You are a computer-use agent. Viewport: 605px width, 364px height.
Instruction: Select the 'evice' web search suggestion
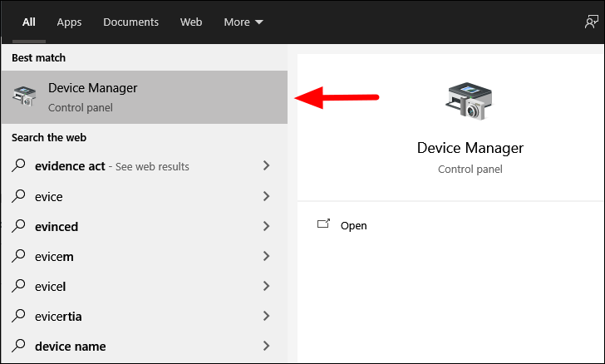click(x=145, y=196)
